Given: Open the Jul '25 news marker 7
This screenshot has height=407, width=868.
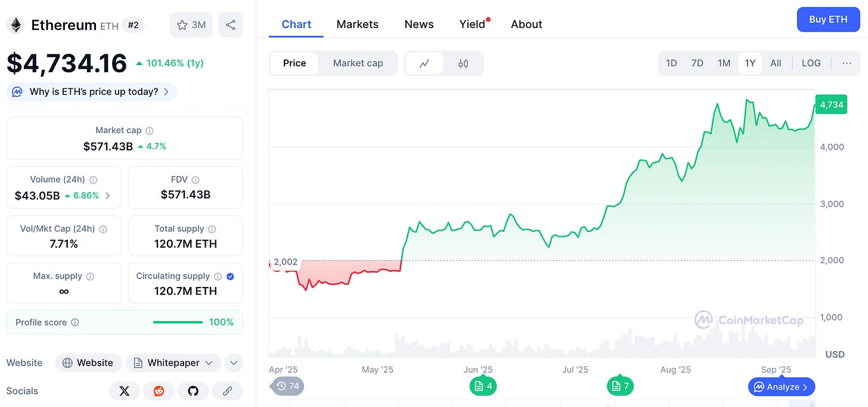Looking at the screenshot, I should point(620,386).
